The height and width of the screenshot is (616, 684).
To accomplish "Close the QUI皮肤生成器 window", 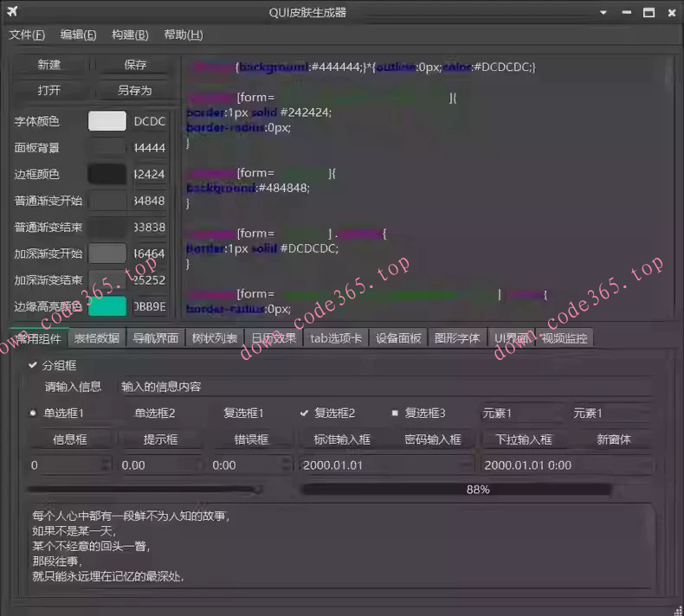I will coord(672,13).
